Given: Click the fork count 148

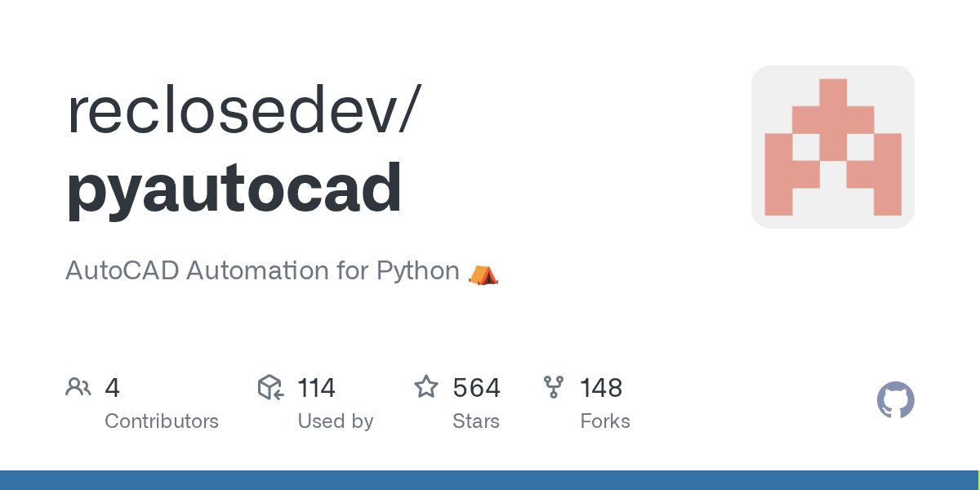Looking at the screenshot, I should 601,388.
